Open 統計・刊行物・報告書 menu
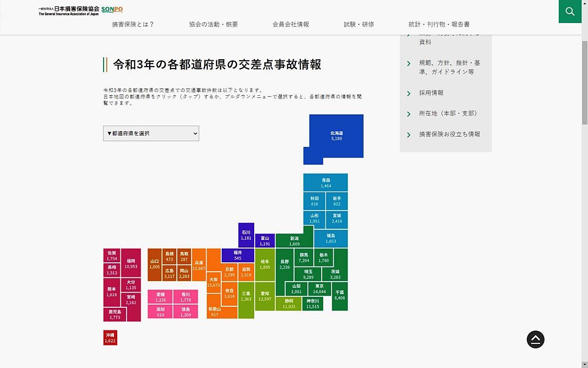 (439, 25)
